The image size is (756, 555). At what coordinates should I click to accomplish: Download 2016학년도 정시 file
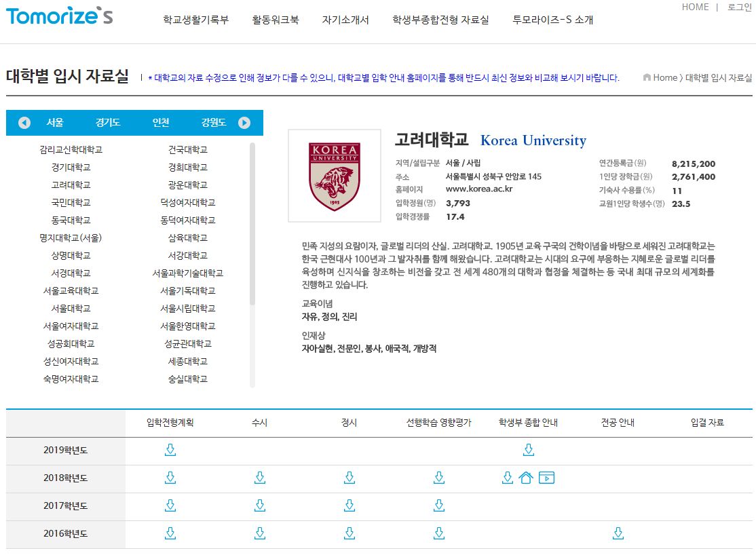[349, 533]
